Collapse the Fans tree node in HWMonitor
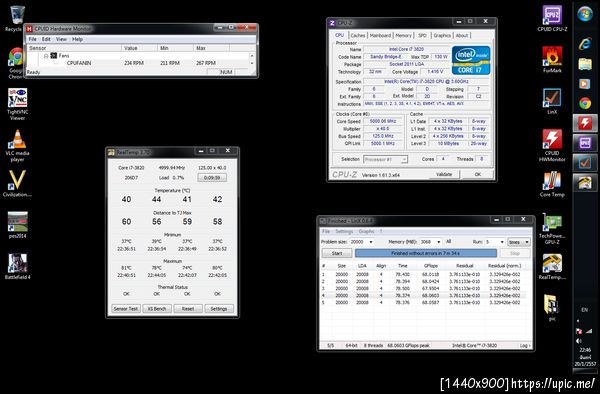 [46, 56]
